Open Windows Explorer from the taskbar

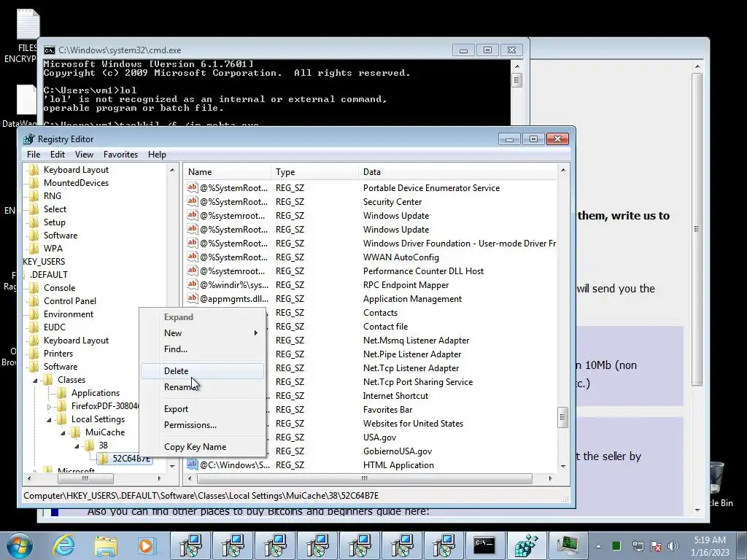[x=105, y=545]
